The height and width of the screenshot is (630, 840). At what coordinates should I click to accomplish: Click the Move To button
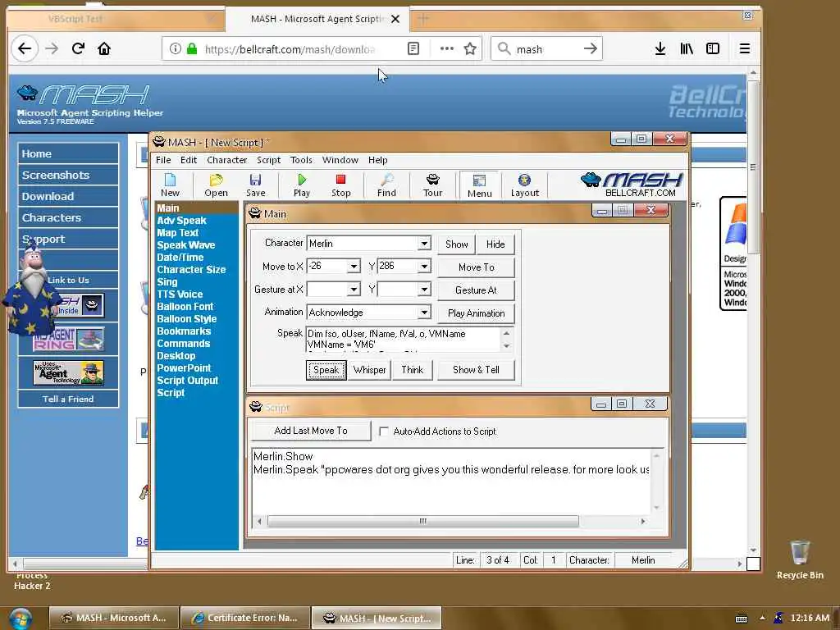tap(477, 267)
